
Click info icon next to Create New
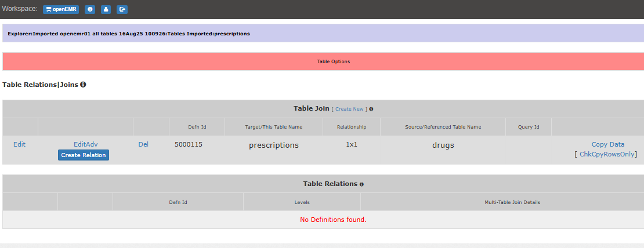point(371,109)
